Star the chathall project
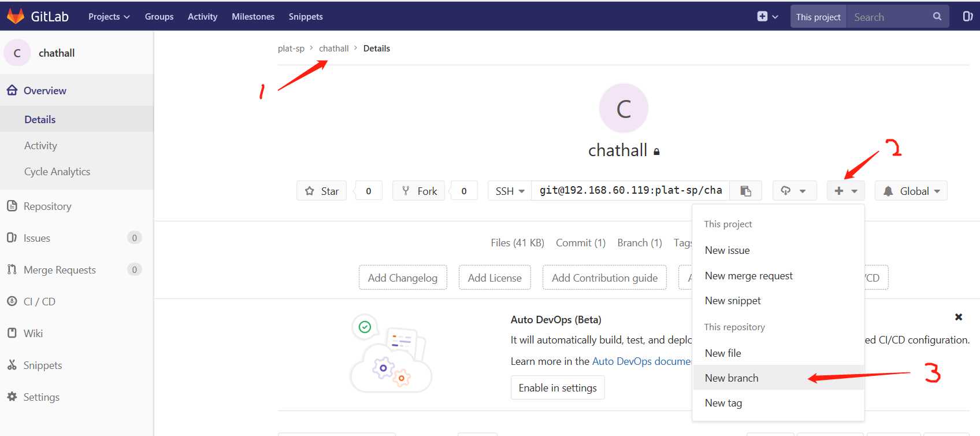Screen dimensions: 980x436 pos(321,191)
